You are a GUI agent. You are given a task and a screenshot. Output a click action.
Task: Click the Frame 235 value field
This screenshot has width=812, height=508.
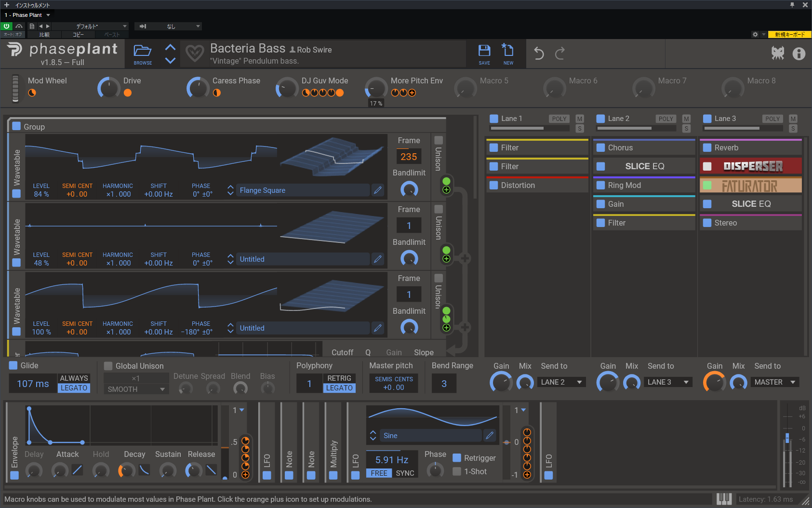tap(409, 157)
